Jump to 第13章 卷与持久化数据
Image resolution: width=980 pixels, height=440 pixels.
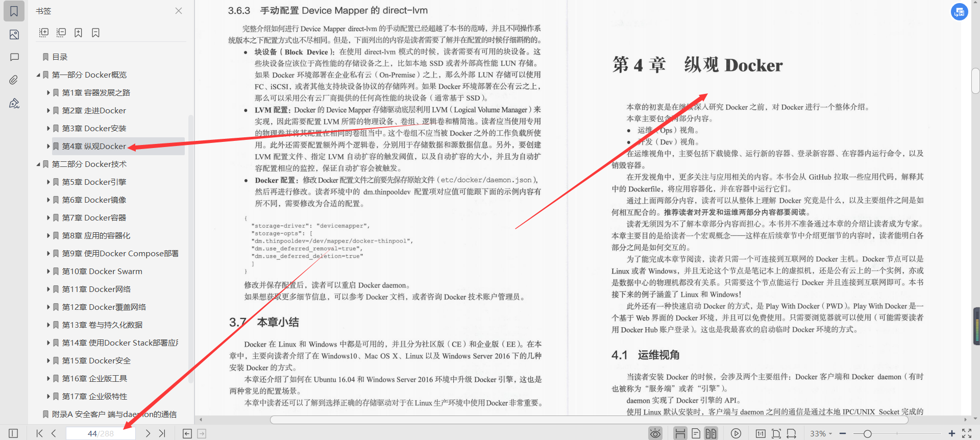click(x=102, y=325)
